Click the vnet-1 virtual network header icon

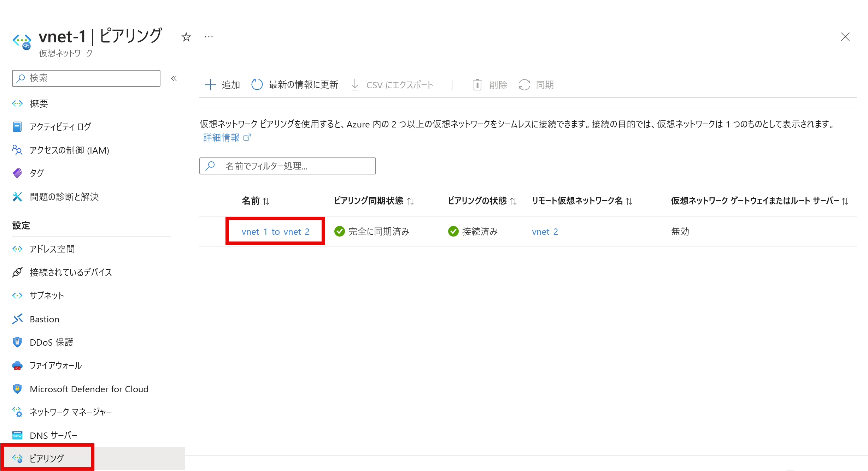click(22, 42)
